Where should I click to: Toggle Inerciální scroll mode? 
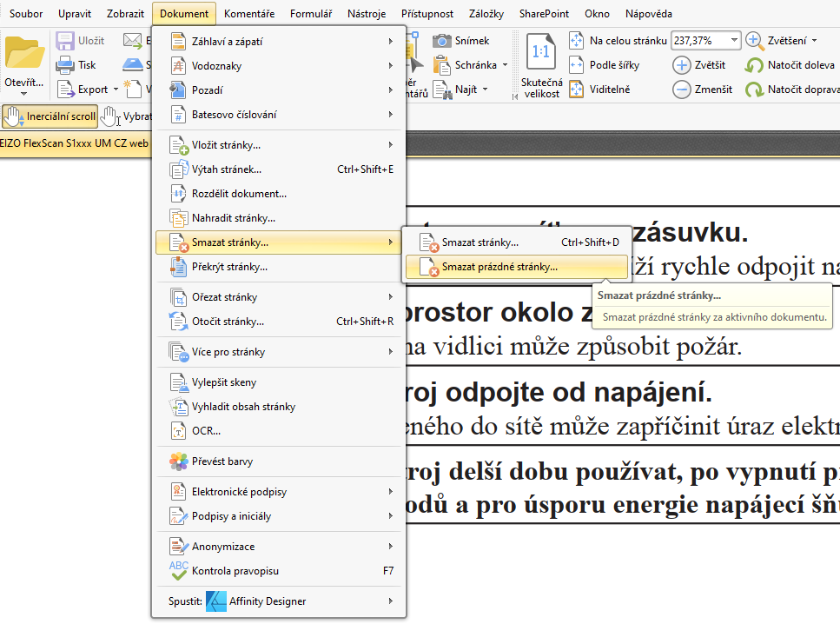(50, 116)
